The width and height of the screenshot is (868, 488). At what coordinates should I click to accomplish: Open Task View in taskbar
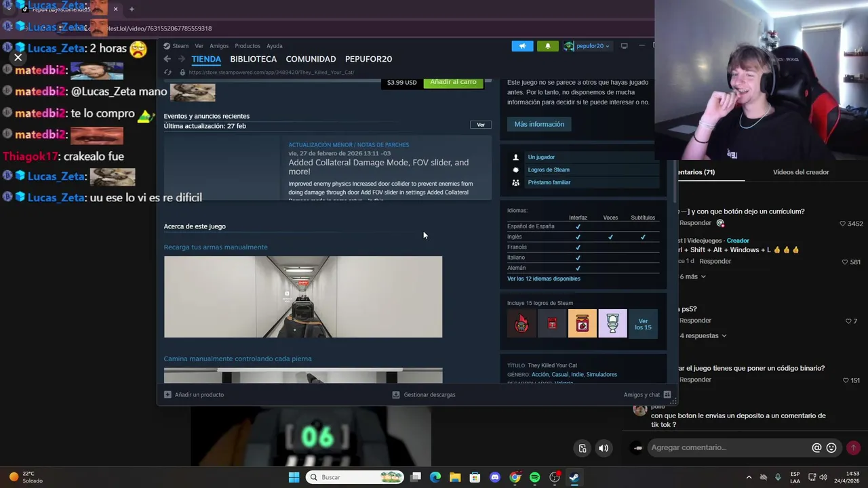[416, 477]
